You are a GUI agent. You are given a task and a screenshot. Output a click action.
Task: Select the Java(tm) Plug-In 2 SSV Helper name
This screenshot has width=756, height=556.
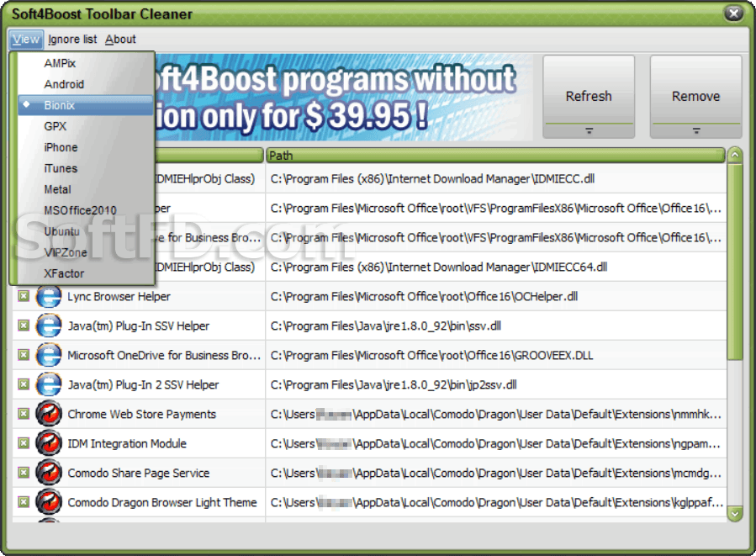(143, 384)
